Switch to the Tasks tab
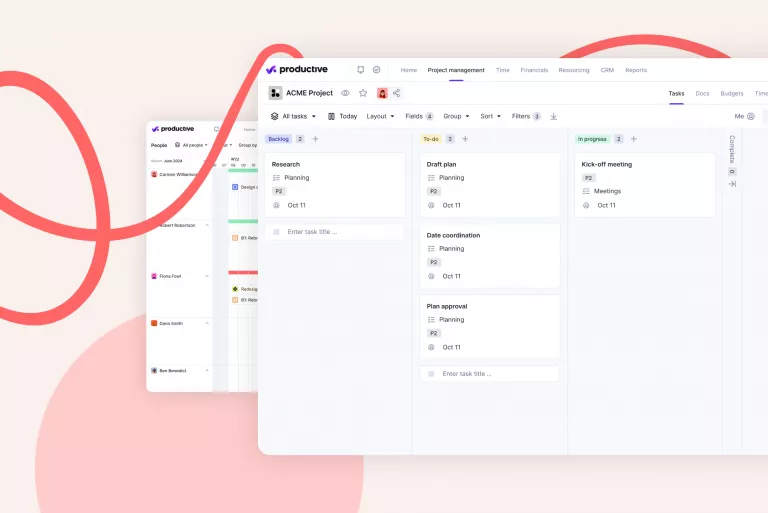The height and width of the screenshot is (513, 768). pos(676,93)
